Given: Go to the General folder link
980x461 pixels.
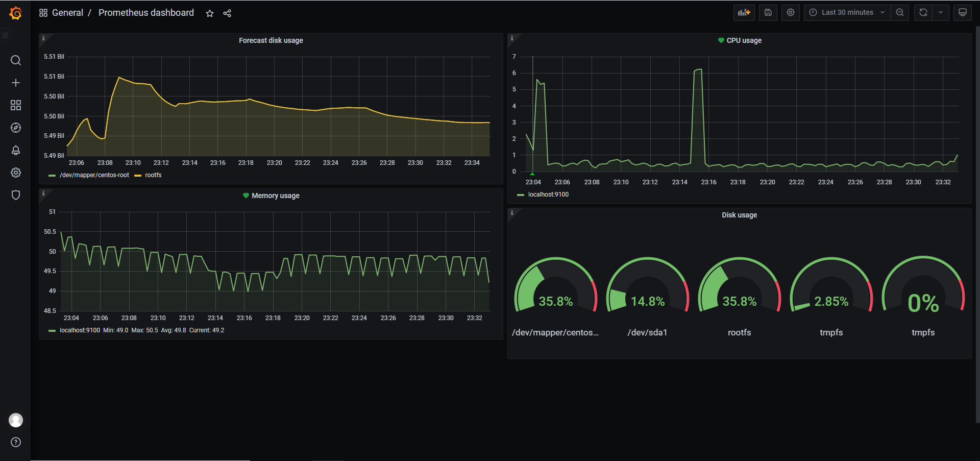Looking at the screenshot, I should (67, 13).
